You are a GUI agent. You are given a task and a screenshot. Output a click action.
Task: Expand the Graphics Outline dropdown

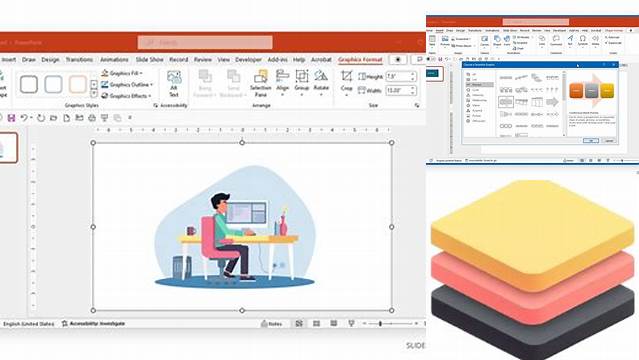click(127, 85)
